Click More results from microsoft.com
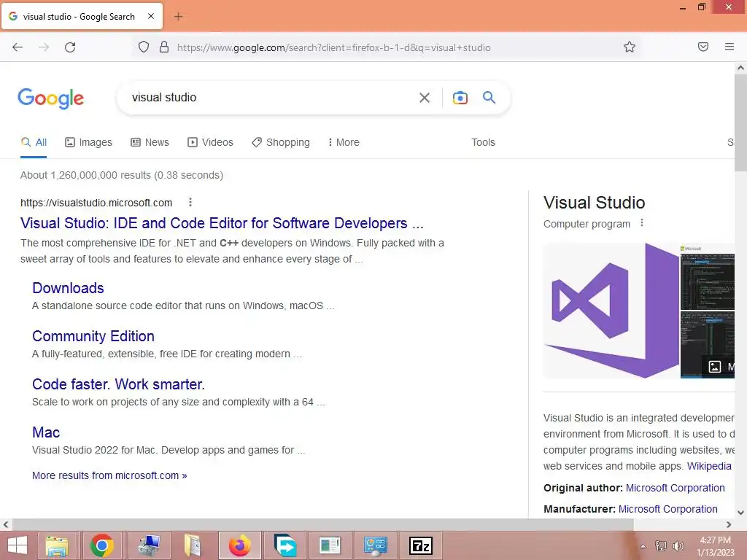Image resolution: width=747 pixels, height=560 pixels. pos(109,475)
